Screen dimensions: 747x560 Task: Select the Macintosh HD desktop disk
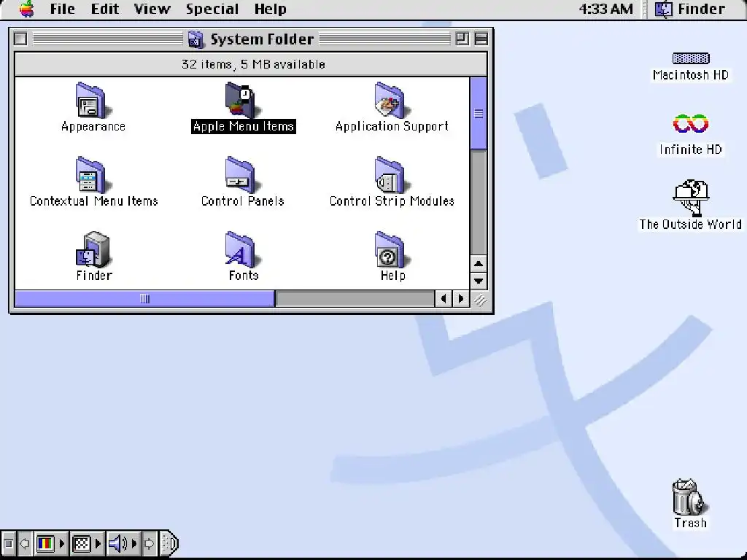(691, 58)
